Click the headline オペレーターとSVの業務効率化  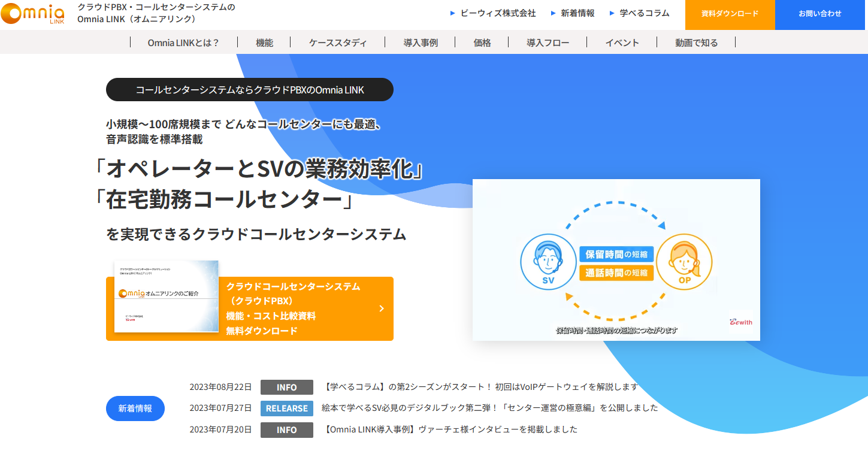(259, 169)
